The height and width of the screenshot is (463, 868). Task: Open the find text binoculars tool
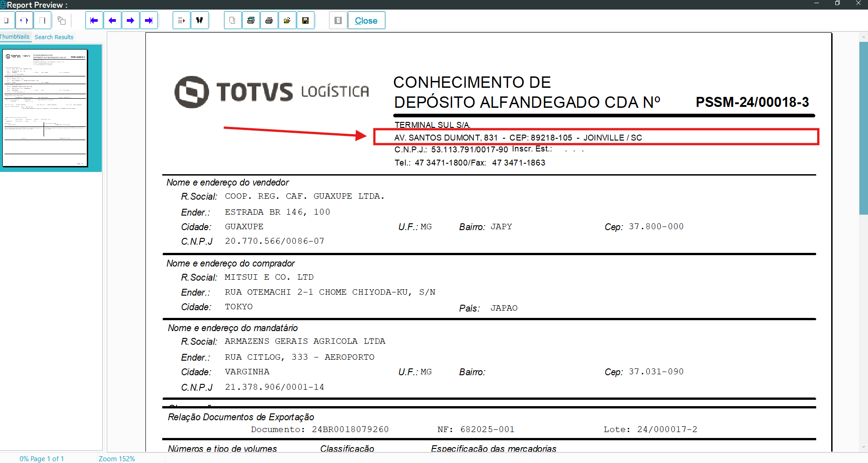click(200, 20)
